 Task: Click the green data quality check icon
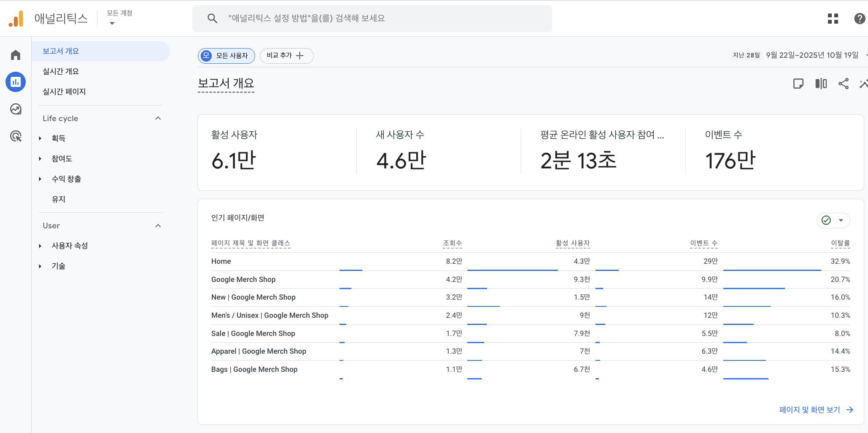click(x=826, y=220)
